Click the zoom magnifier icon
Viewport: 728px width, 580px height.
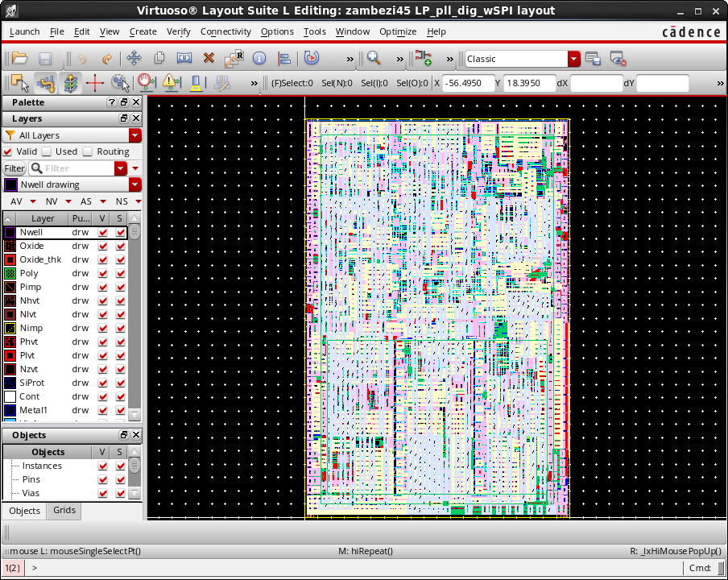[374, 59]
